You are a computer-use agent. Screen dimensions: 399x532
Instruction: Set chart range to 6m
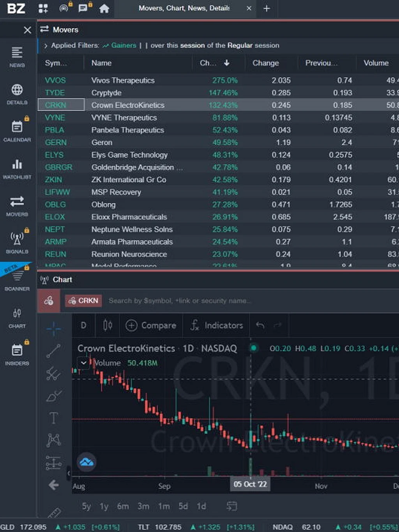click(123, 506)
